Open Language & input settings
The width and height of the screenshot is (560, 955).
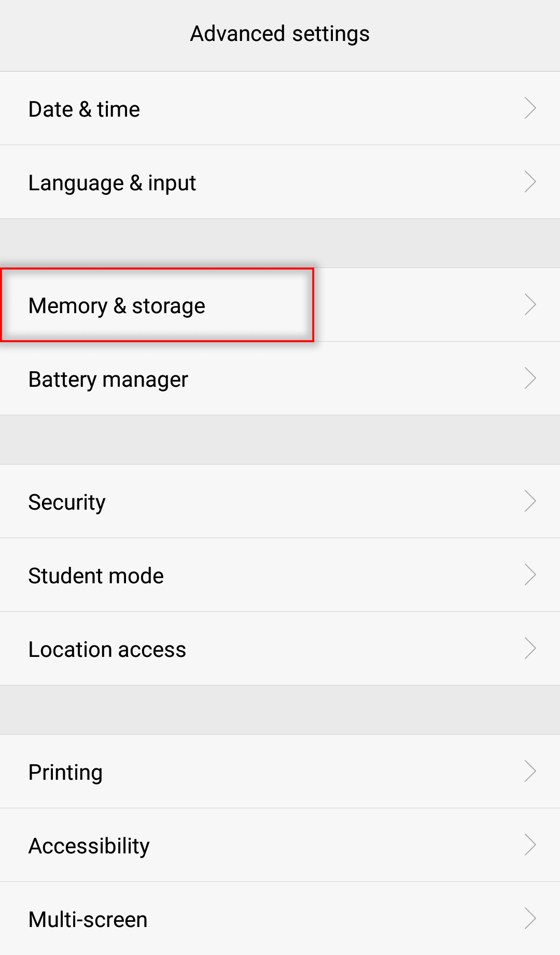point(112,182)
